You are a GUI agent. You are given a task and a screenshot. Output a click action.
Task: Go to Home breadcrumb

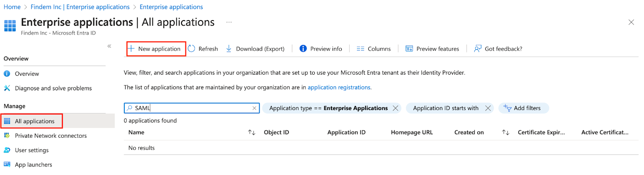[x=12, y=7]
